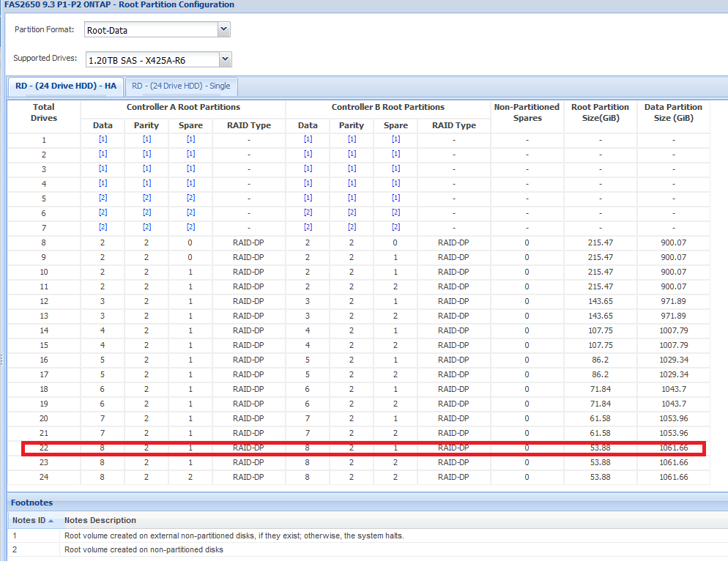This screenshot has height=567, width=728.
Task: Click footnote [1] in row 3 Controller B Data
Action: [308, 168]
